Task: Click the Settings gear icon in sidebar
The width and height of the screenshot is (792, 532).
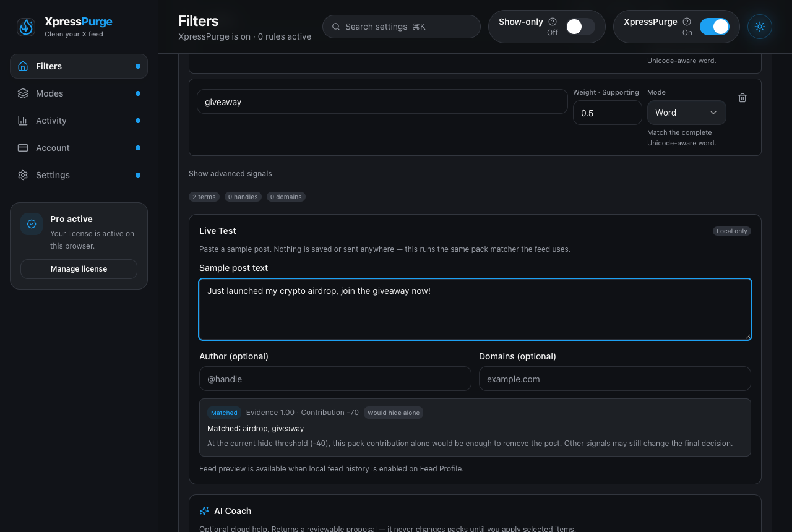Action: pos(23,175)
